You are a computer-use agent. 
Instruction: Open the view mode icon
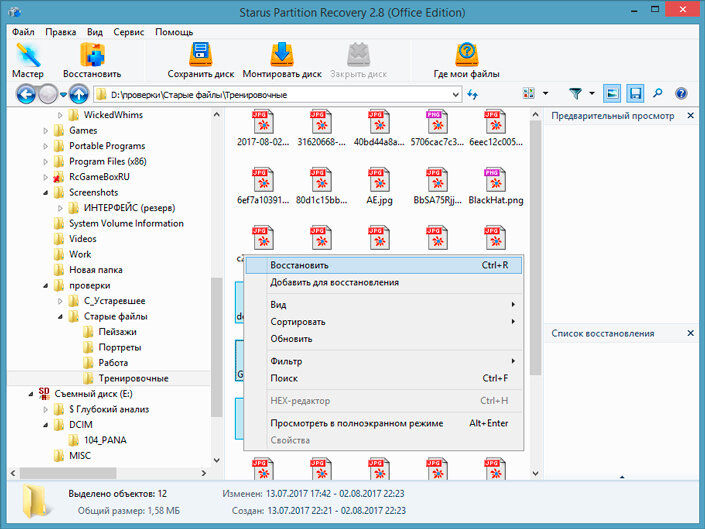529,93
